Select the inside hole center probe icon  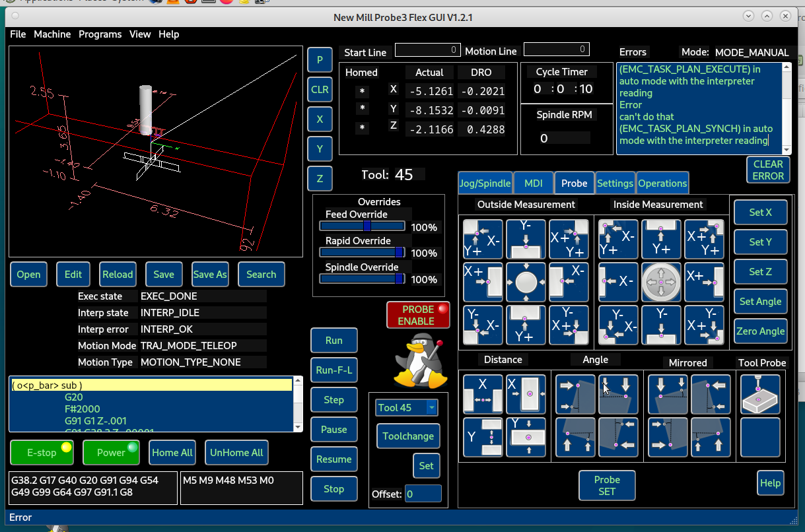click(x=661, y=282)
